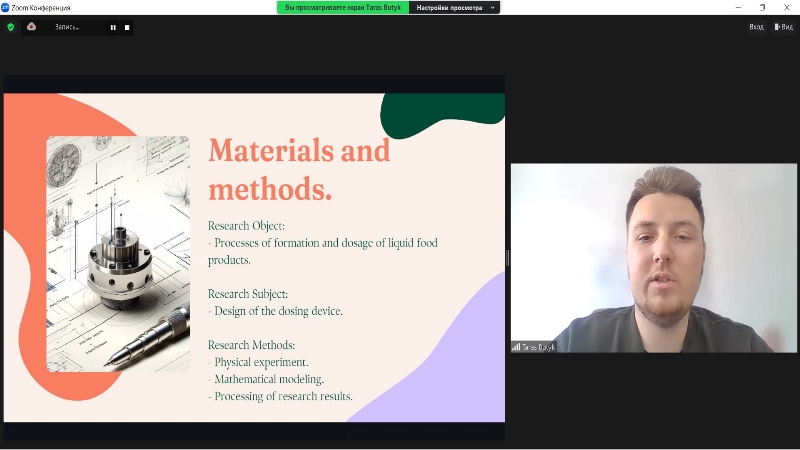The width and height of the screenshot is (800, 450).
Task: Close the Zoom conference window
Action: click(x=786, y=7)
